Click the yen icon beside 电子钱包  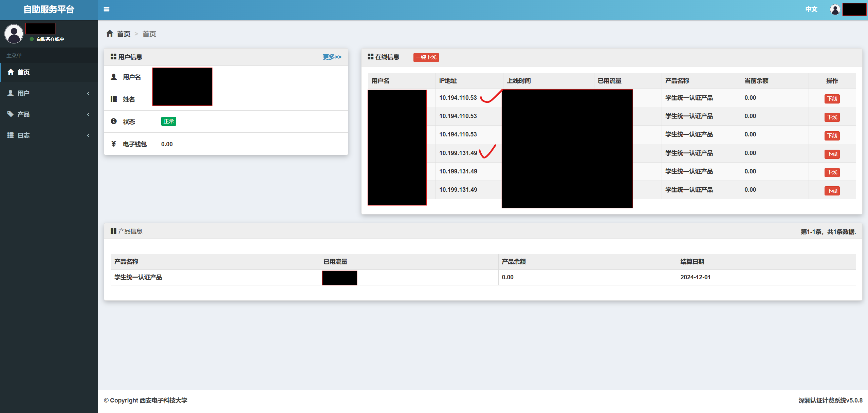(114, 144)
